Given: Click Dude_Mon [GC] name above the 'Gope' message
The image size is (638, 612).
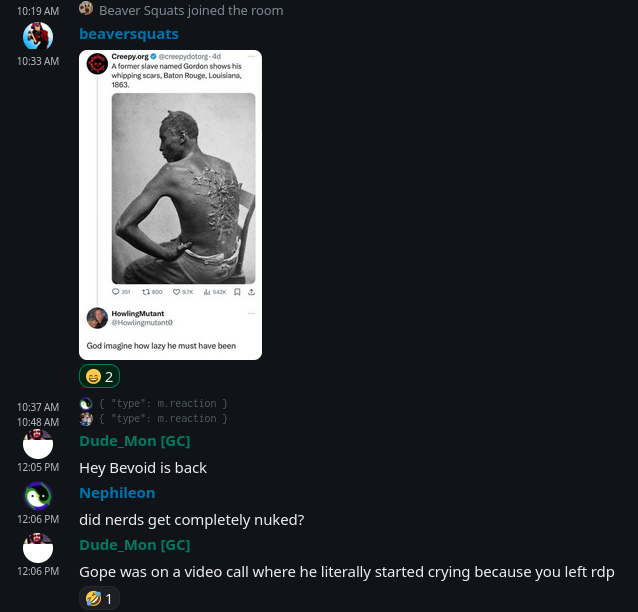Looking at the screenshot, I should pos(134,545).
